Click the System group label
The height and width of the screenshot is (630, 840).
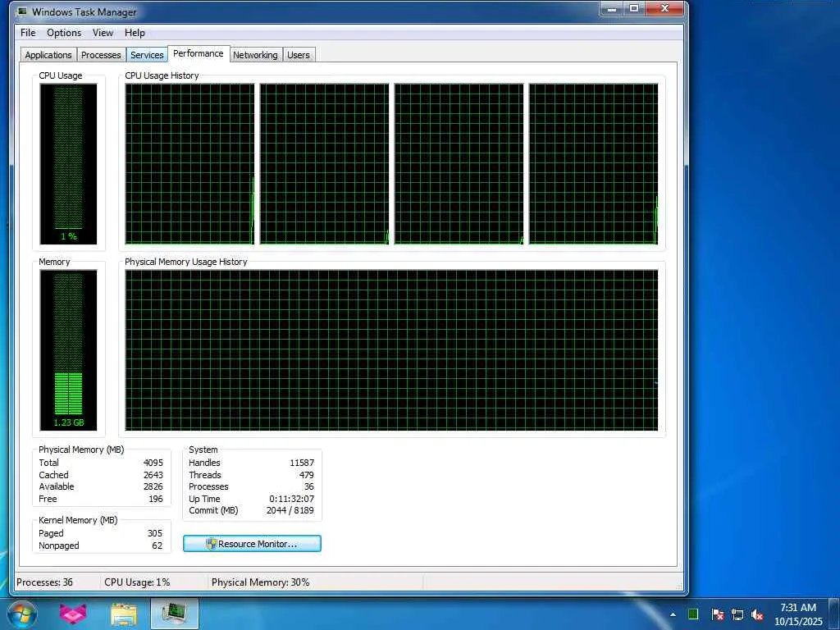tap(203, 450)
